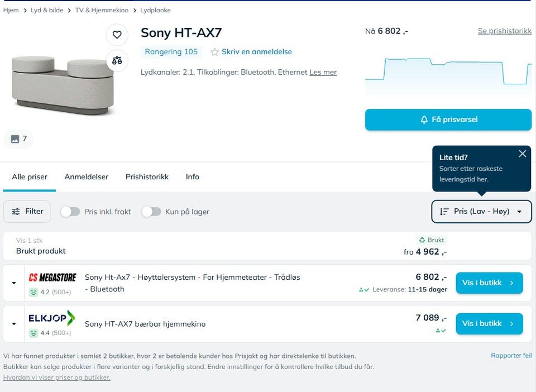Image resolution: width=536 pixels, height=392 pixels.
Task: Go to Hjem breadcrumb
Action: pyautogui.click(x=11, y=10)
